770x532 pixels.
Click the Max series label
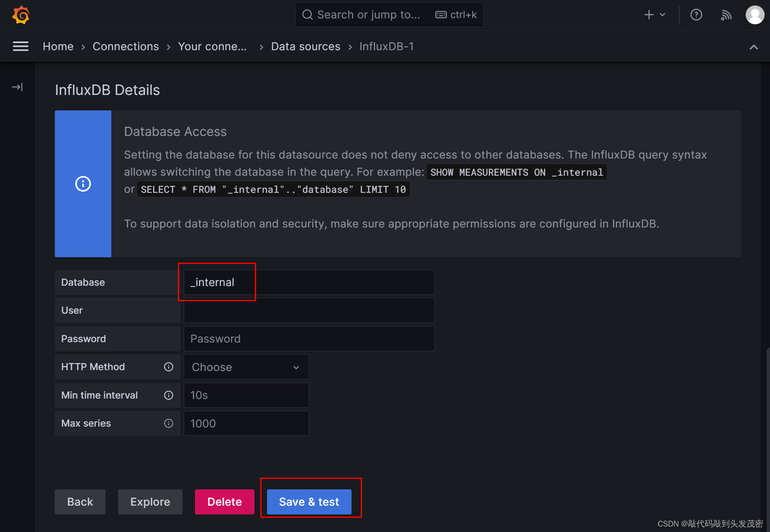86,423
